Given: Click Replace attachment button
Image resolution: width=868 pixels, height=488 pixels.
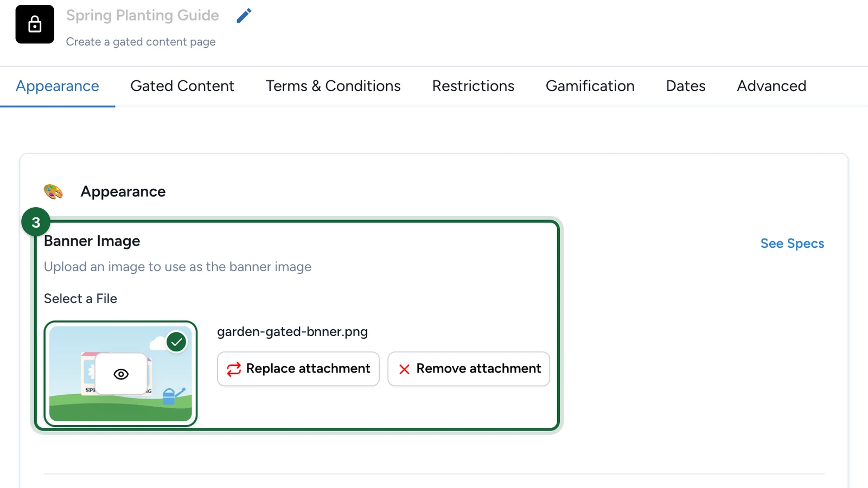Looking at the screenshot, I should 298,369.
